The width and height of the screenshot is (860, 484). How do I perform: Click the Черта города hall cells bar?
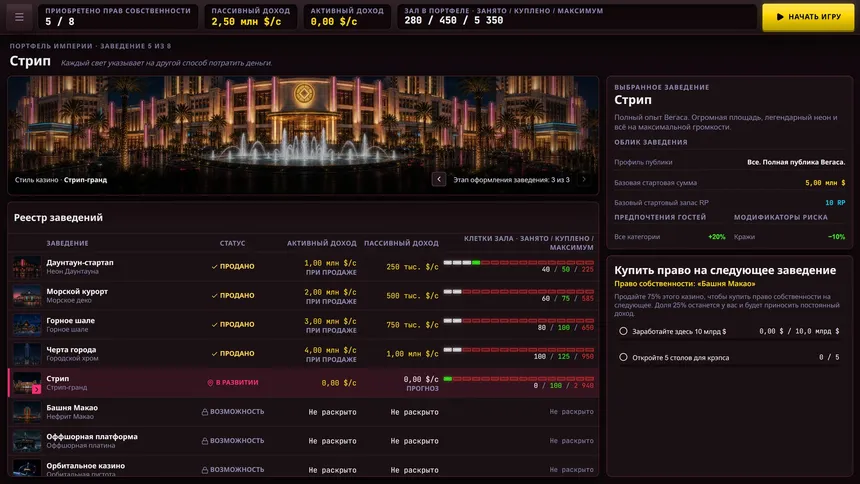click(518, 350)
